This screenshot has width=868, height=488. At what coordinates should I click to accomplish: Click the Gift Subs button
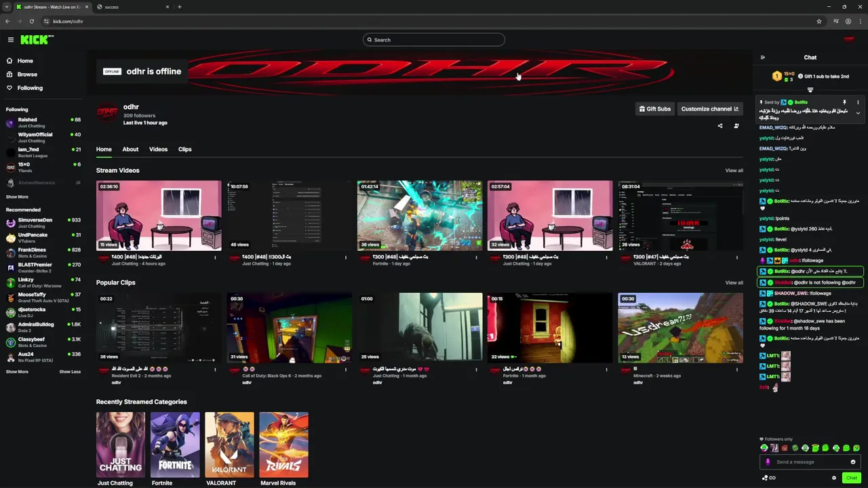654,109
